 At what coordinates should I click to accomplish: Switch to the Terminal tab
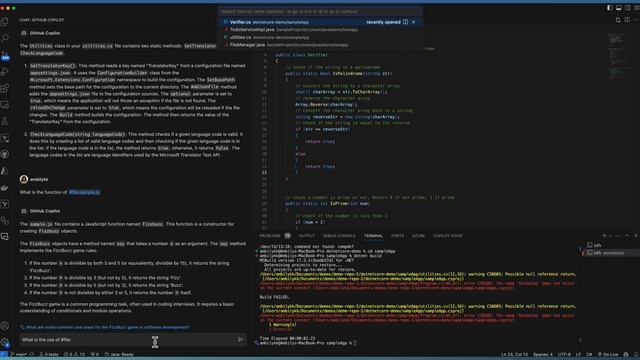tap(373, 236)
